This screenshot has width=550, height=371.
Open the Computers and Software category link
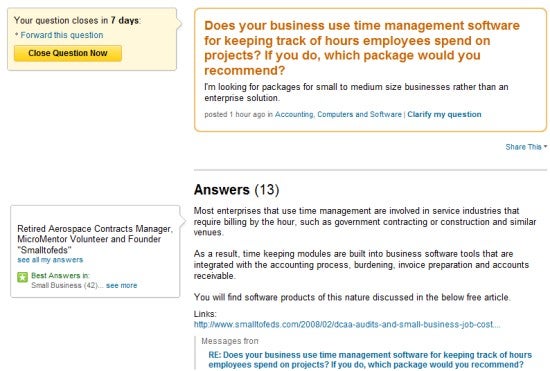click(x=359, y=114)
